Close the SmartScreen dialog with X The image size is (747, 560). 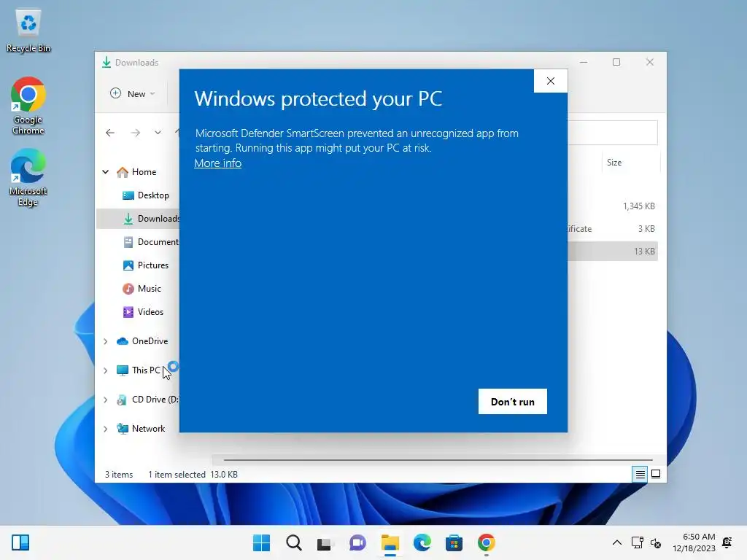click(550, 81)
